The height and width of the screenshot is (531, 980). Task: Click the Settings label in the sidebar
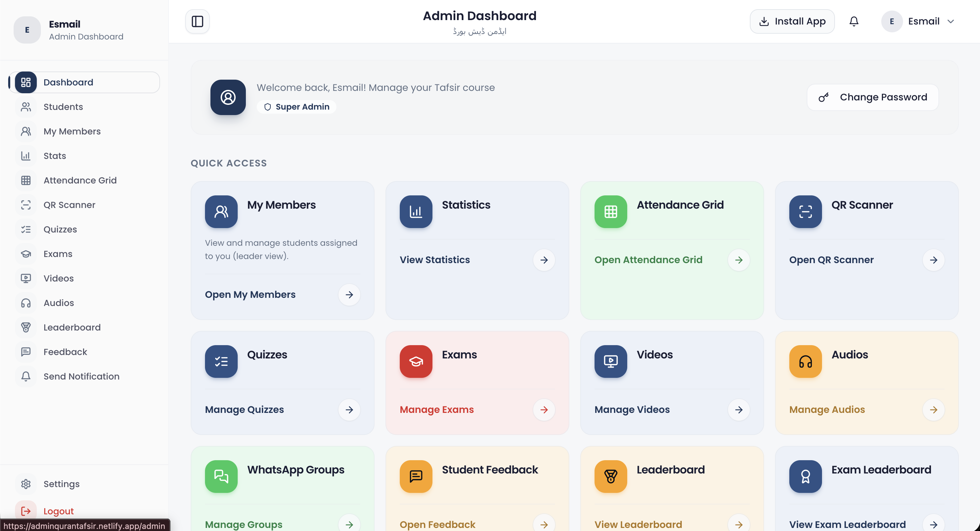[x=61, y=484]
